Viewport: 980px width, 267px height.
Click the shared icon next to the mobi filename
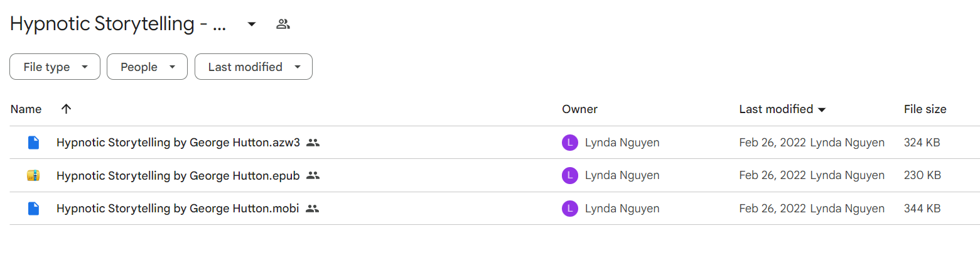pos(312,209)
